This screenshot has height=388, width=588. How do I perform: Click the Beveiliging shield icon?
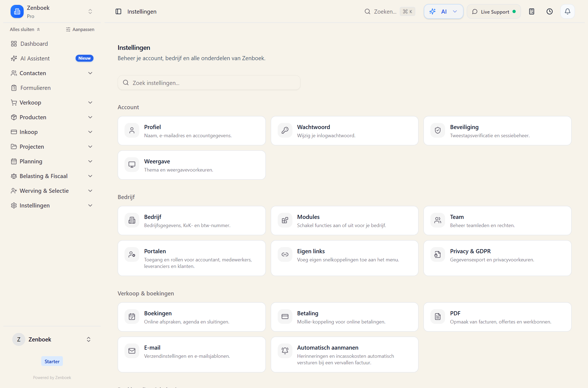click(x=438, y=130)
